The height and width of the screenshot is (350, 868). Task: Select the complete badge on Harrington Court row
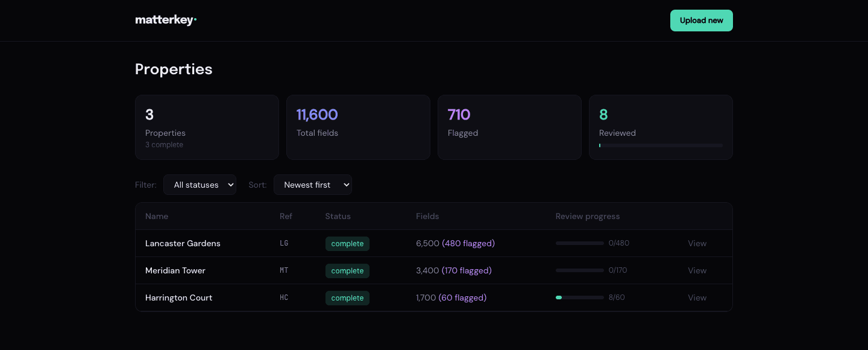[347, 298]
